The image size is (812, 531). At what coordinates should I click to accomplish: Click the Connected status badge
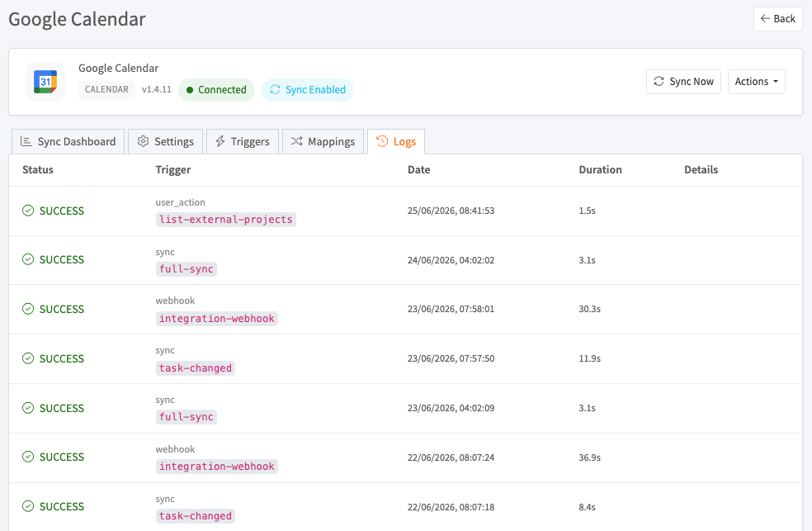(x=216, y=90)
